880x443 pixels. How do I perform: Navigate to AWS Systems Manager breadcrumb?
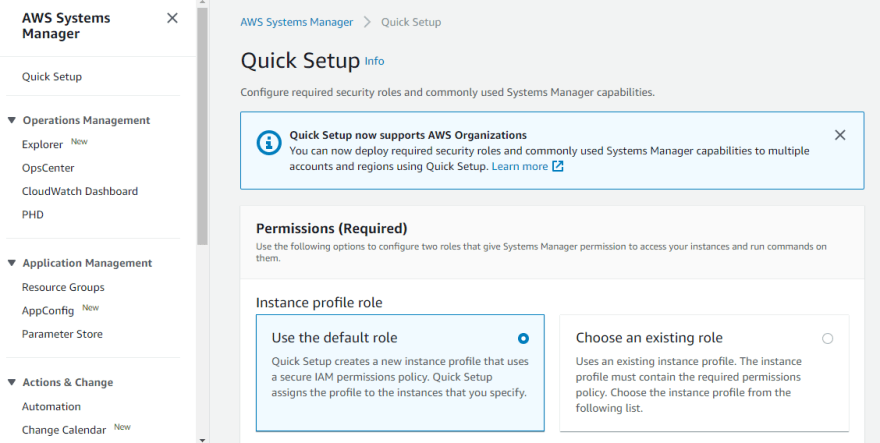tap(297, 22)
